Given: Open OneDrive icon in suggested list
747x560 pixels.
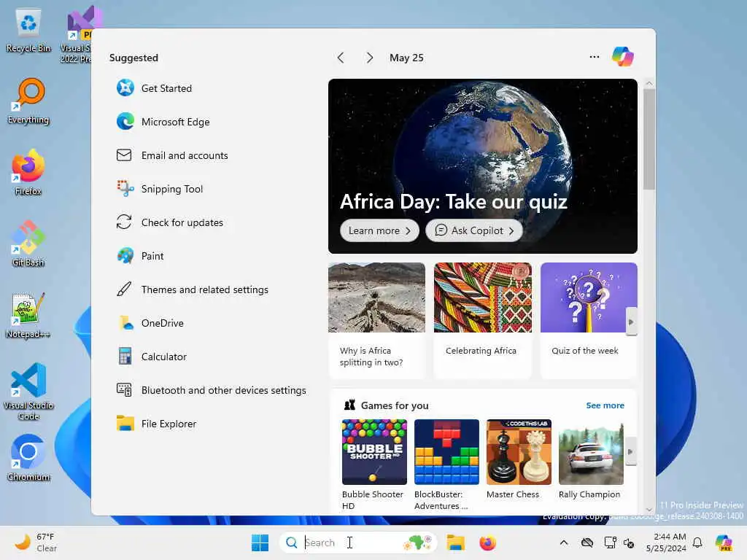Looking at the screenshot, I should coord(125,323).
